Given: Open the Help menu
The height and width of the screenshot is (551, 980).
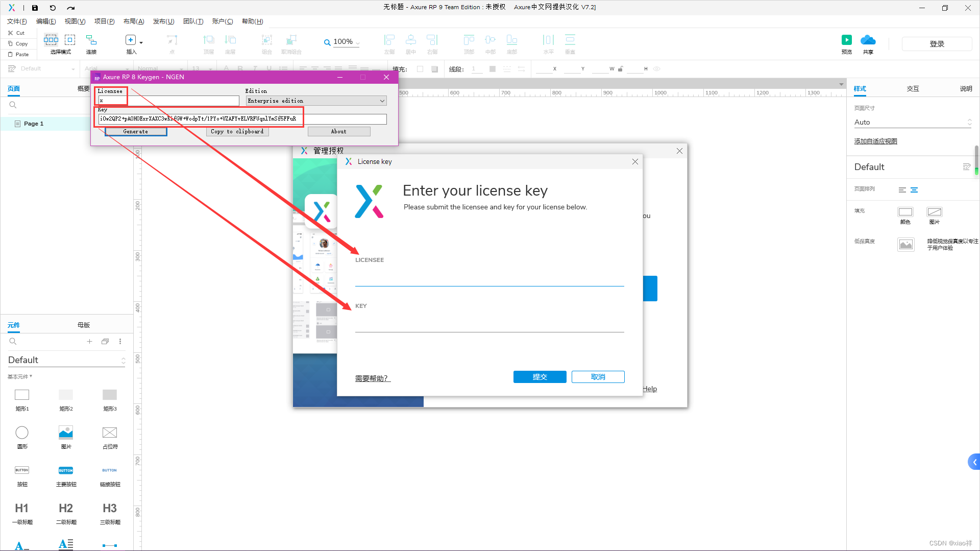Looking at the screenshot, I should click(252, 21).
